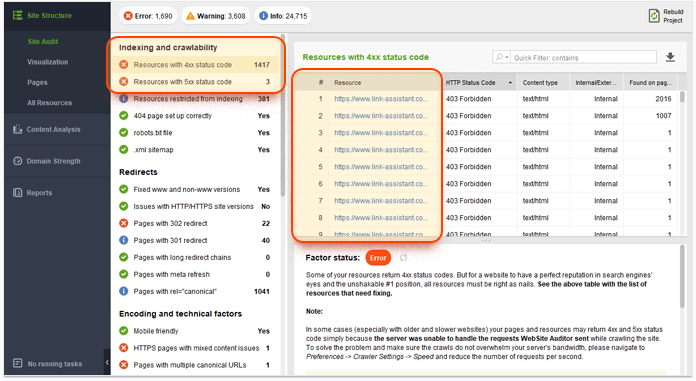Click the Content Analysis chart icon

17,129
